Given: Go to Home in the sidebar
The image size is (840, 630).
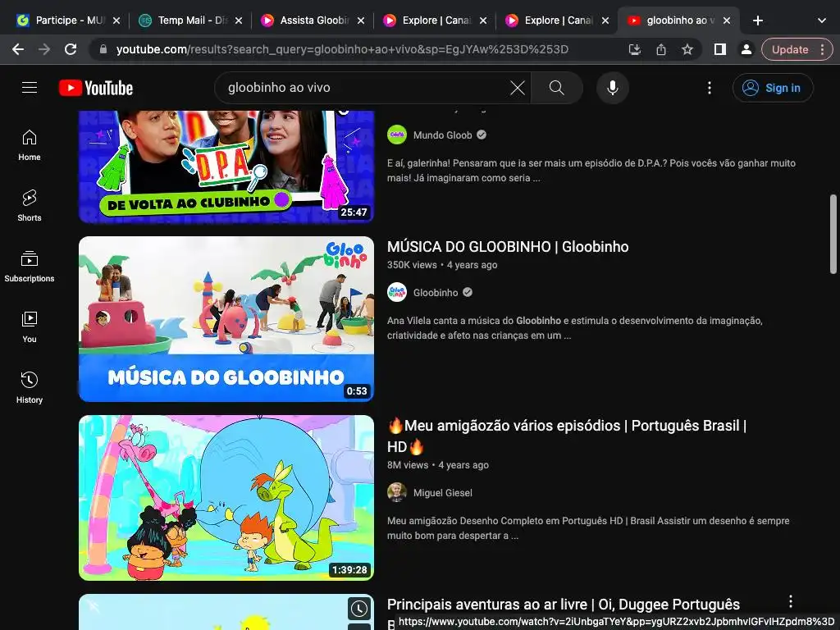Looking at the screenshot, I should click(x=30, y=145).
